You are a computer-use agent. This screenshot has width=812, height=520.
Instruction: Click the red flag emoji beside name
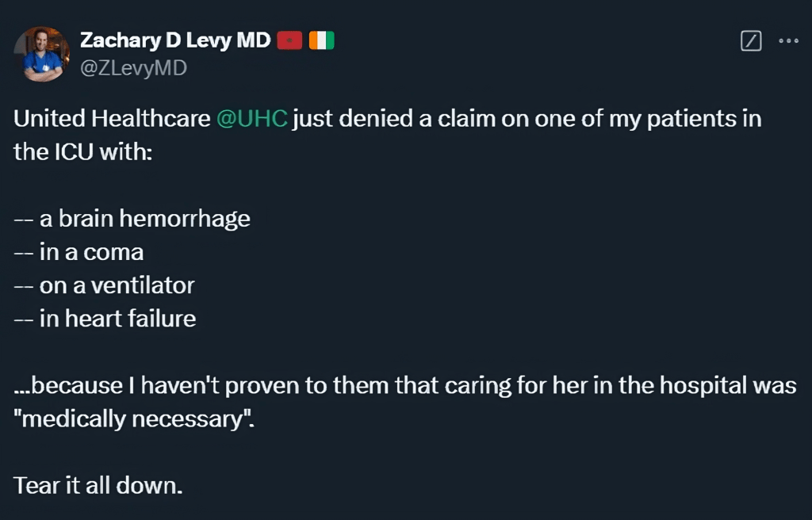(x=290, y=40)
